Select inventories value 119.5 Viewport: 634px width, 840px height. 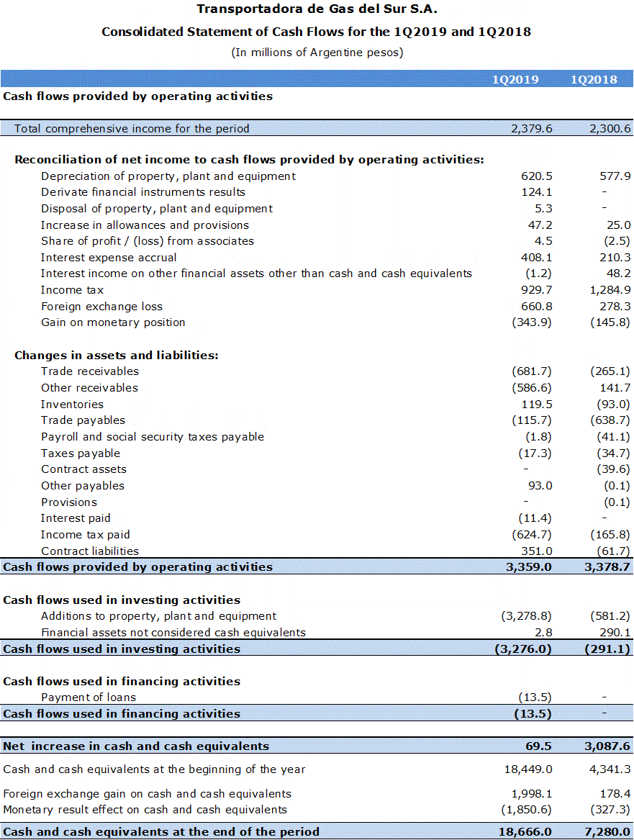pyautogui.click(x=537, y=405)
